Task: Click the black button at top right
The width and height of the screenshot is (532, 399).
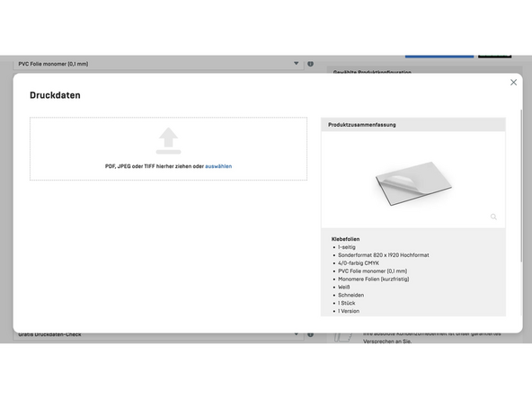Action: [494, 57]
